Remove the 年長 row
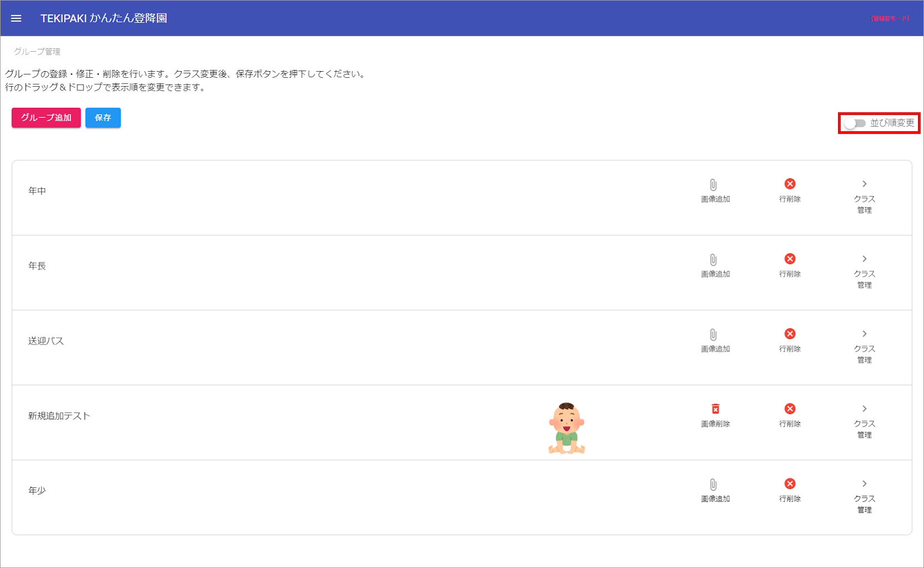 click(790, 259)
